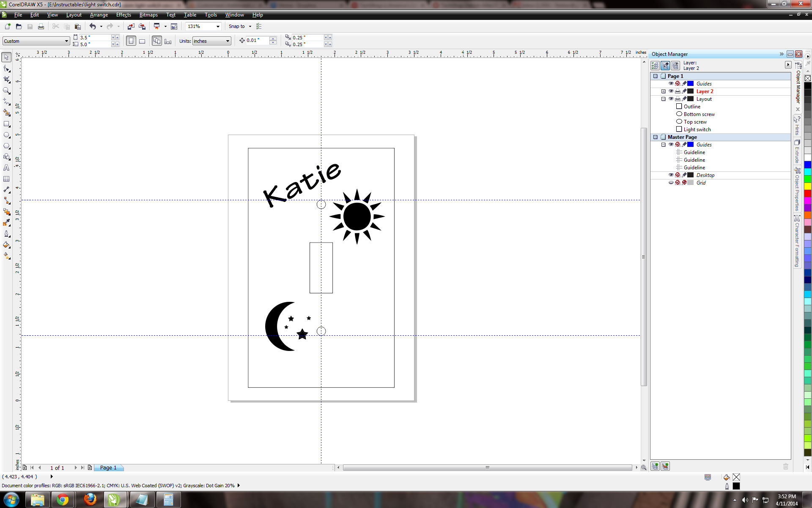Image resolution: width=812 pixels, height=508 pixels.
Task: Open the Snap to dropdown
Action: coord(250,26)
